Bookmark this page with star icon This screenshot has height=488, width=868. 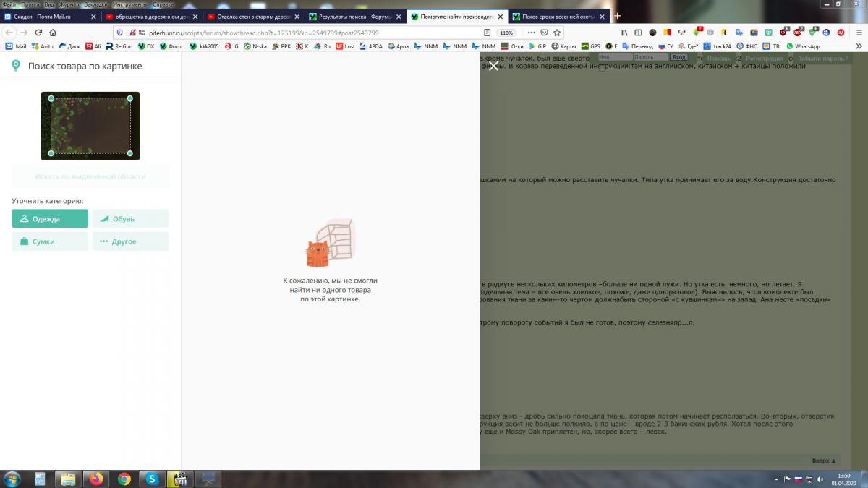(556, 33)
